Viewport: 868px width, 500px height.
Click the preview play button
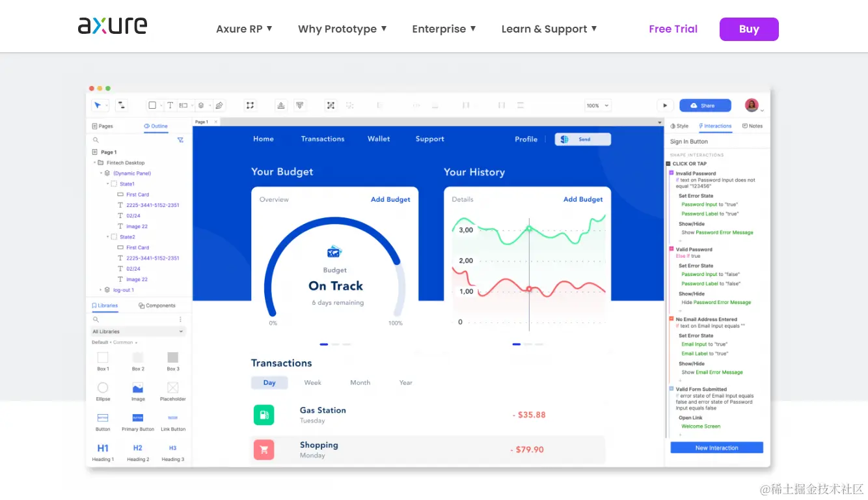tap(664, 105)
